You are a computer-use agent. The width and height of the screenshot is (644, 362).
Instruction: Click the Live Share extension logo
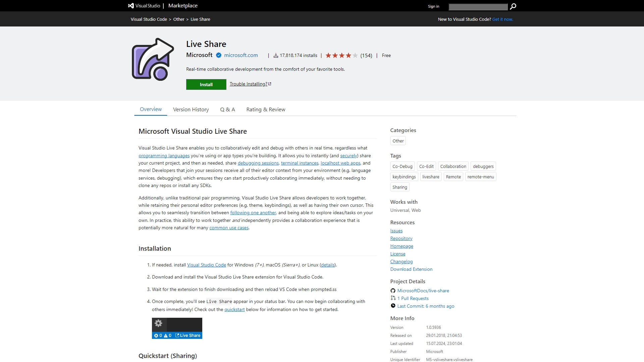tap(153, 59)
